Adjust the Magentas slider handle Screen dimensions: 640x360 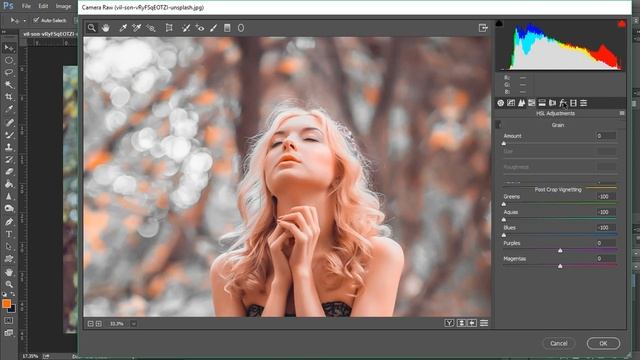click(x=560, y=266)
